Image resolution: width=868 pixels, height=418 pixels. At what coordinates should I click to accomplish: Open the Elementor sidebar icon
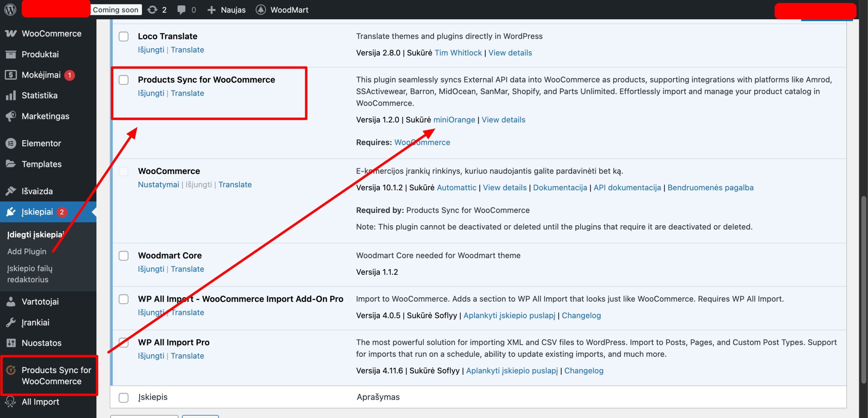point(11,144)
